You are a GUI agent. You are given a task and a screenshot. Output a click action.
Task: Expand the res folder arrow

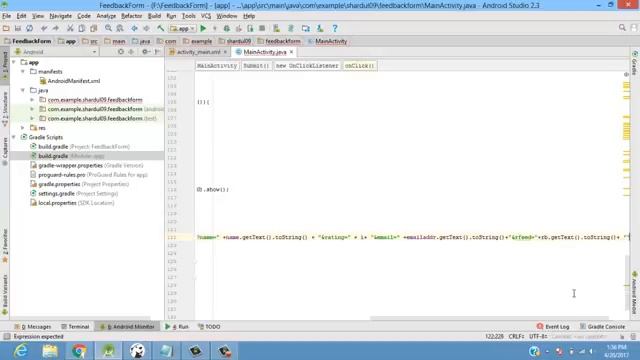point(23,128)
